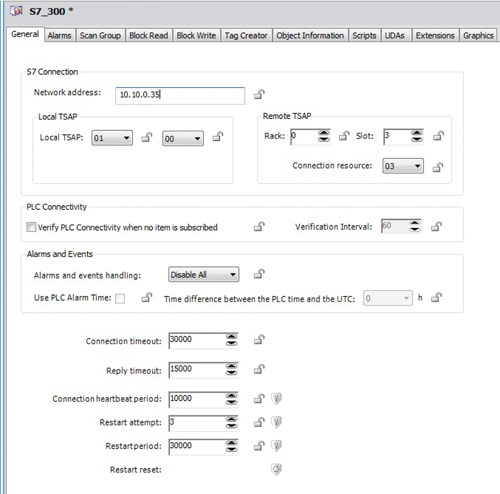Click the Network address input field
500x494 pixels.
point(180,96)
